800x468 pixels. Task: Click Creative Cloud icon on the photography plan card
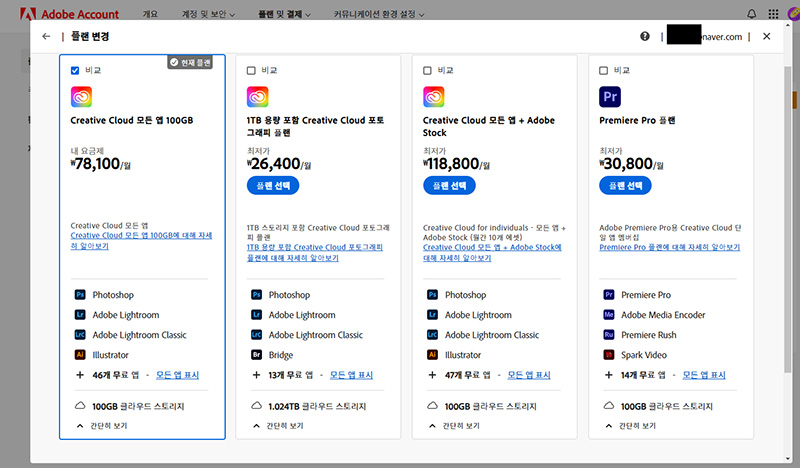pos(258,96)
